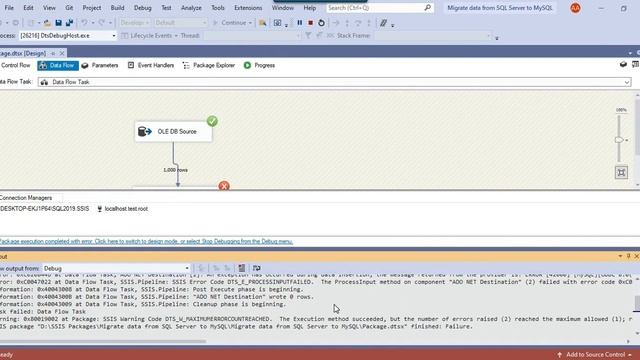Open the Stack Frame dropdown
This screenshot has width=640, height=360.
pyautogui.click(x=433, y=36)
